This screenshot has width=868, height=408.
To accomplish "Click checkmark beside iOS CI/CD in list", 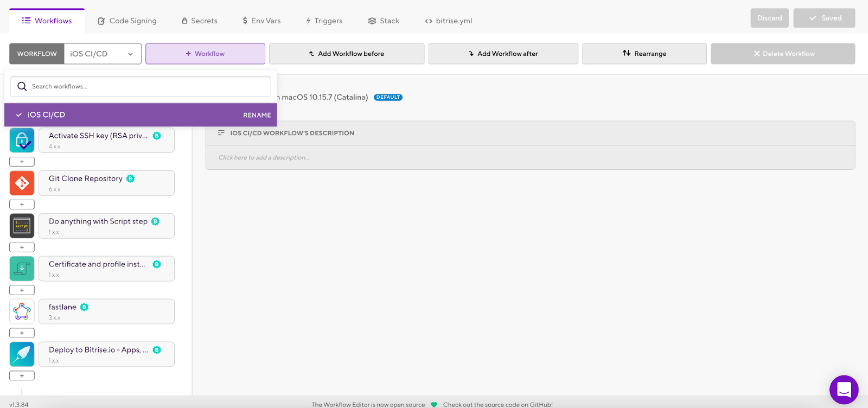I will [19, 115].
